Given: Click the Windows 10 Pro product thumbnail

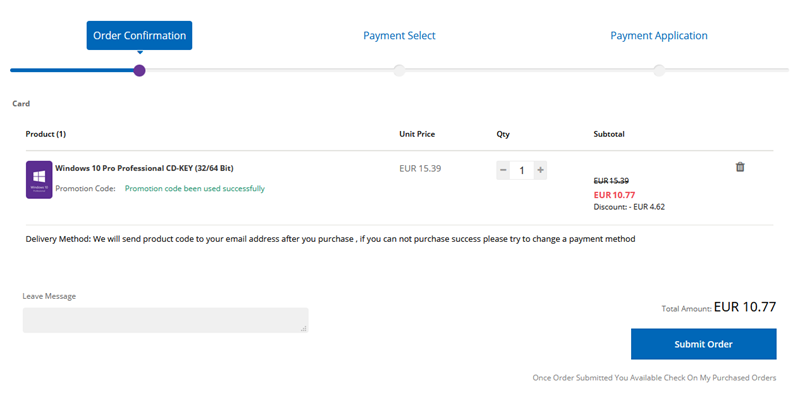Looking at the screenshot, I should click(39, 179).
